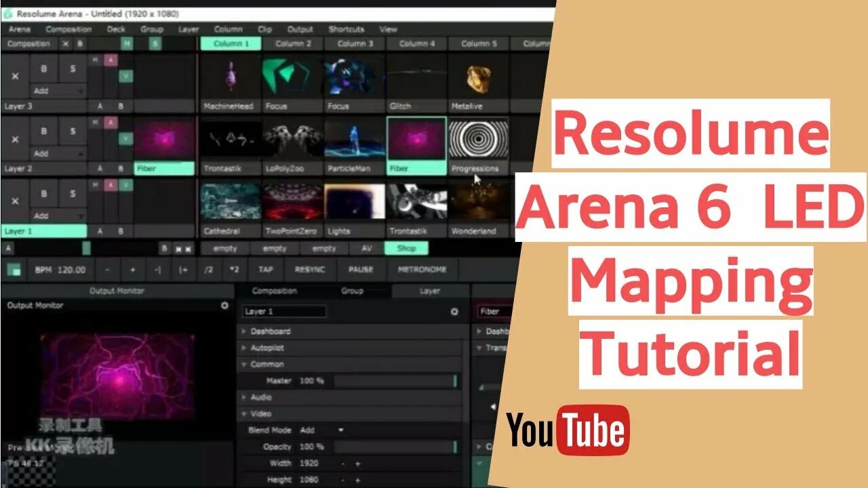868x488 pixels.
Task: Switch to the Group properties tab
Action: (x=352, y=291)
